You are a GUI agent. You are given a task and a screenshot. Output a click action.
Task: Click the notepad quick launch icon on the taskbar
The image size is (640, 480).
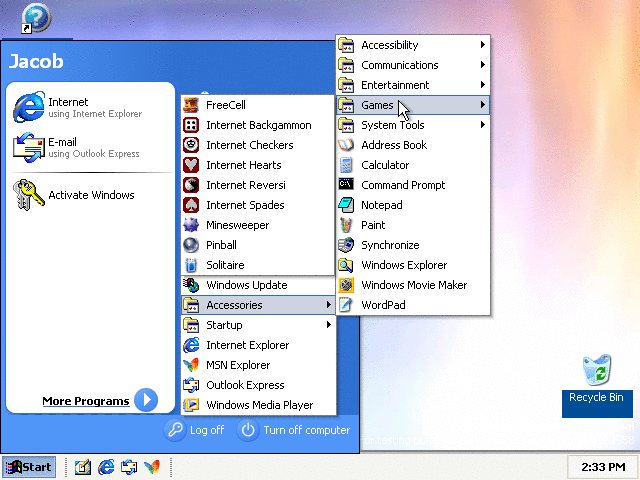[82, 467]
